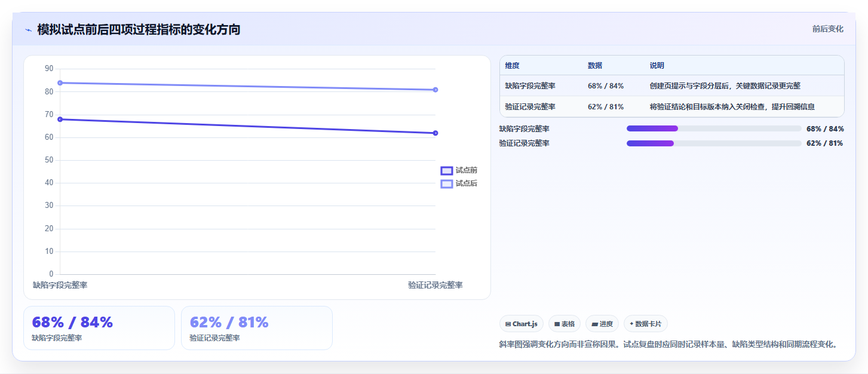Click the 维度 table column header
Screen dimensions: 868x374
pos(512,66)
